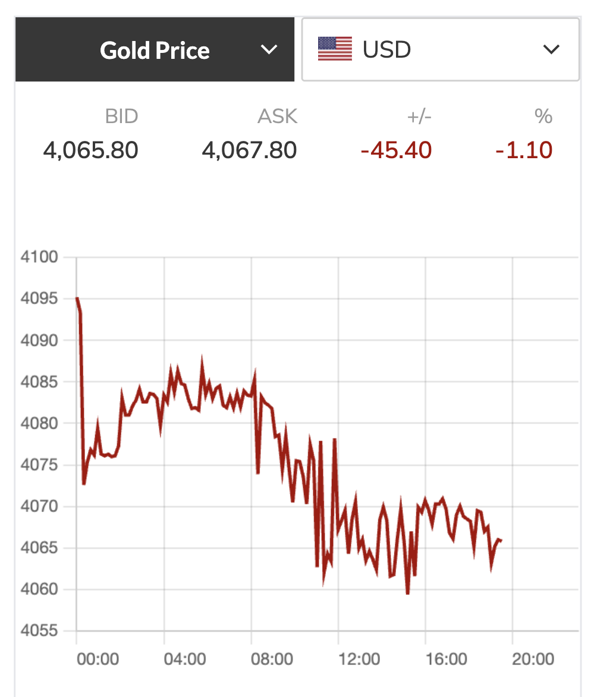Select the USD currency text

pos(386,50)
